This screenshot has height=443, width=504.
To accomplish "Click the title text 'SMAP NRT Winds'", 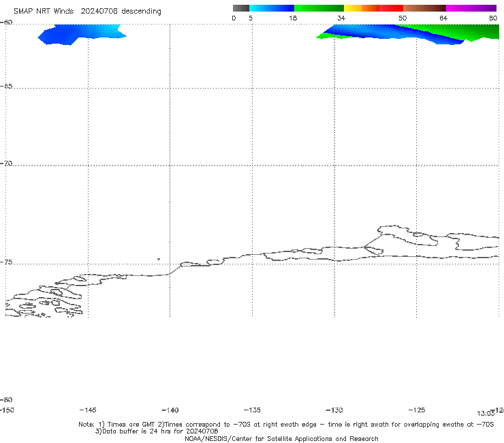I will [x=44, y=12].
